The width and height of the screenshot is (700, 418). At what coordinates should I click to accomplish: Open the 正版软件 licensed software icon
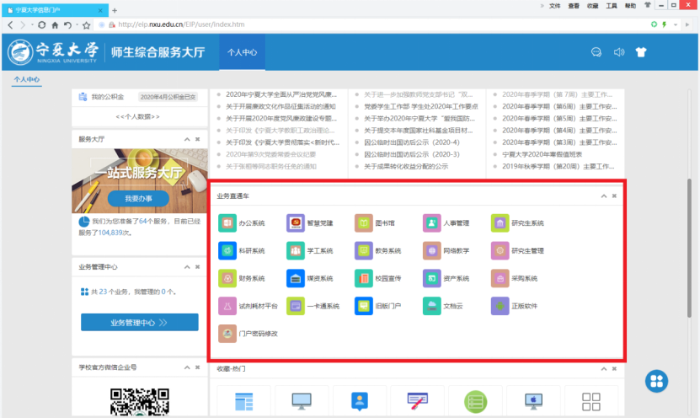point(498,305)
